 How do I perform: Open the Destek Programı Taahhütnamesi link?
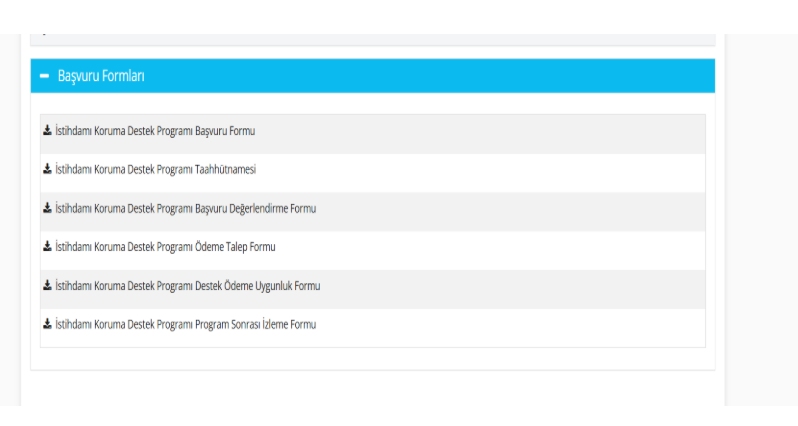[155, 169]
